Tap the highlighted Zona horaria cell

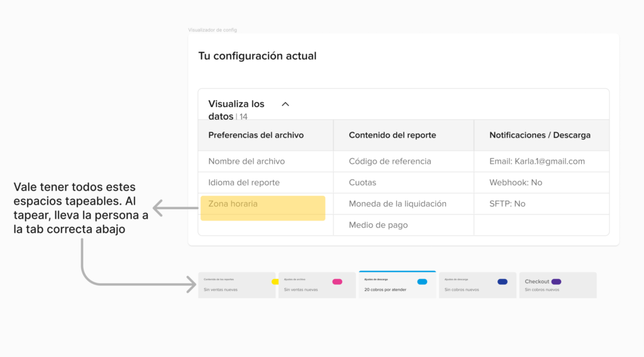pos(263,207)
